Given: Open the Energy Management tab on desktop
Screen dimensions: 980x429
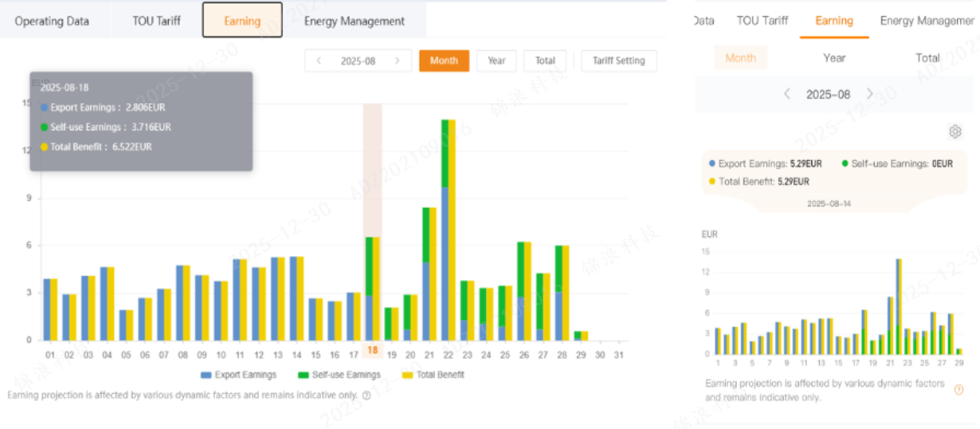Looking at the screenshot, I should [355, 21].
